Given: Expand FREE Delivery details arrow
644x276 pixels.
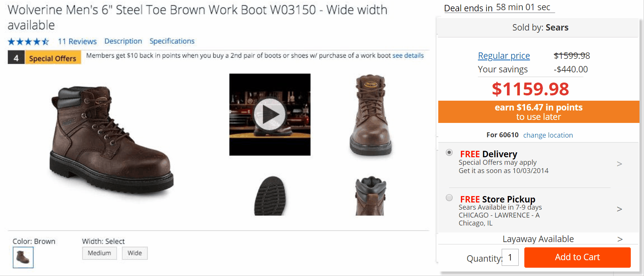Looking at the screenshot, I should [x=619, y=164].
